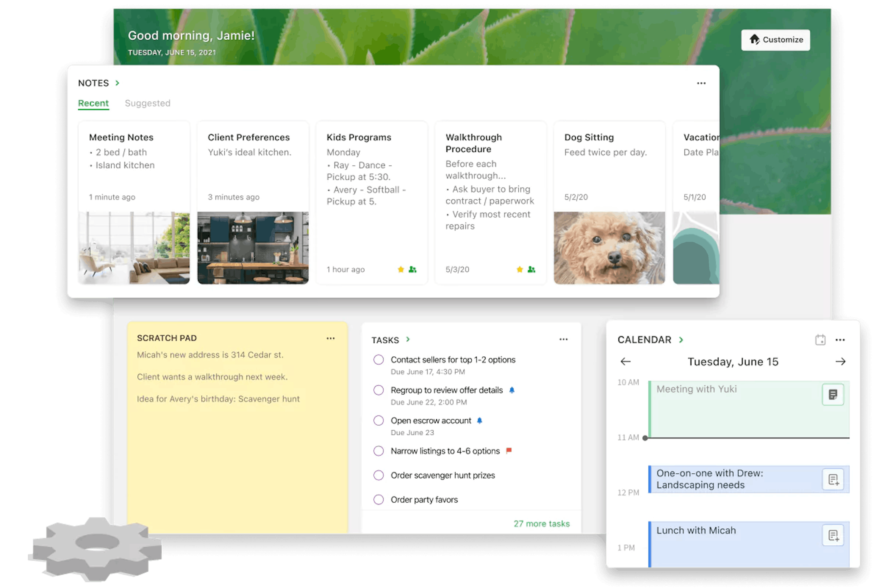Open the Client Preferences note card
This screenshot has width=882, height=588.
(253, 203)
